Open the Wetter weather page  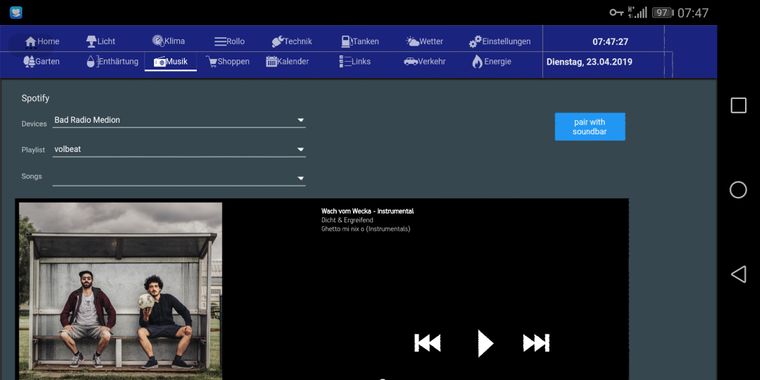(x=425, y=42)
